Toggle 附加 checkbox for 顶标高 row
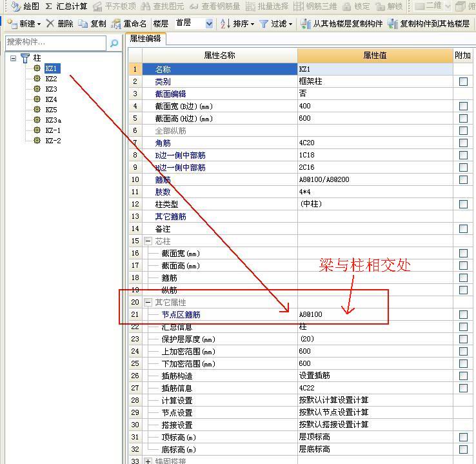476x464 pixels. (463, 437)
